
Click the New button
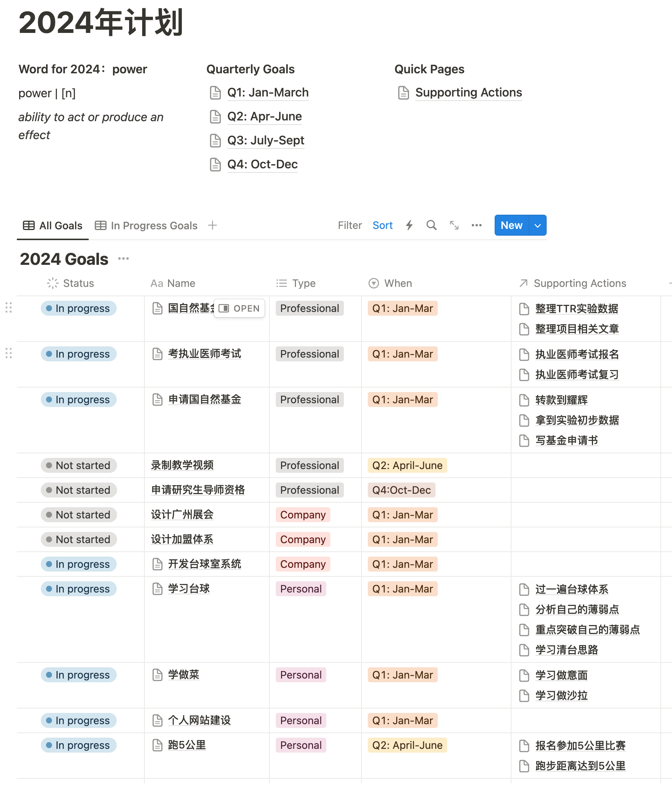(x=511, y=226)
